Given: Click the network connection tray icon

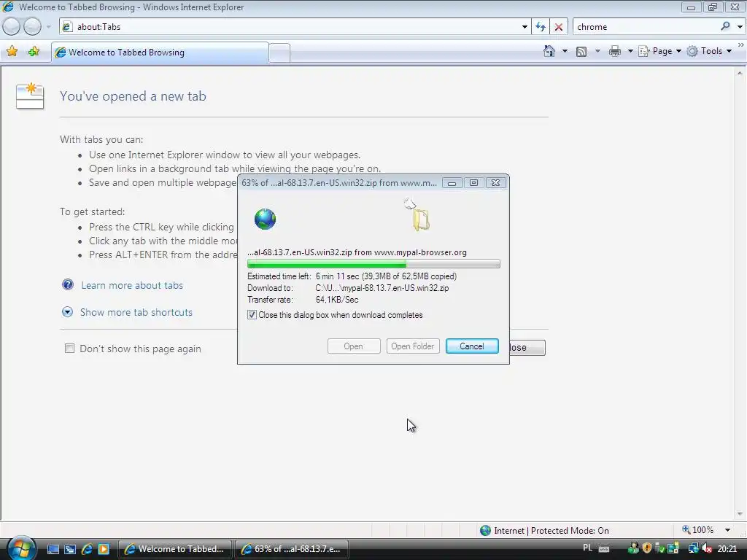Looking at the screenshot, I should (693, 548).
